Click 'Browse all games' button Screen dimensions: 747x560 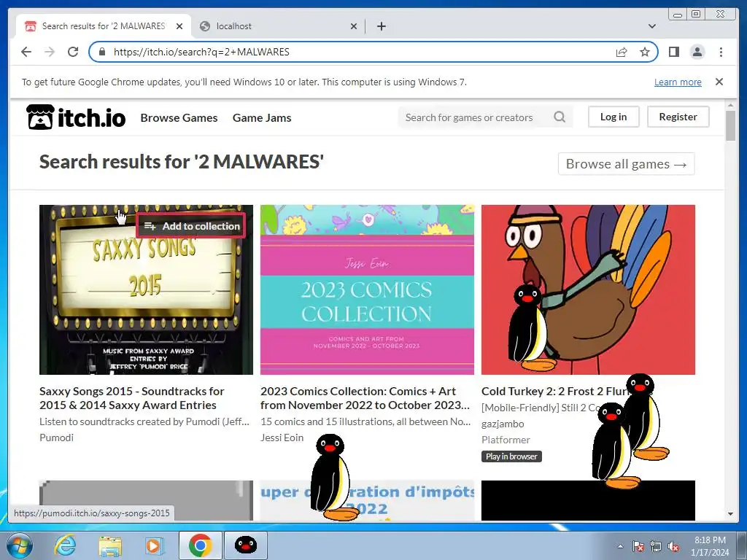626,164
